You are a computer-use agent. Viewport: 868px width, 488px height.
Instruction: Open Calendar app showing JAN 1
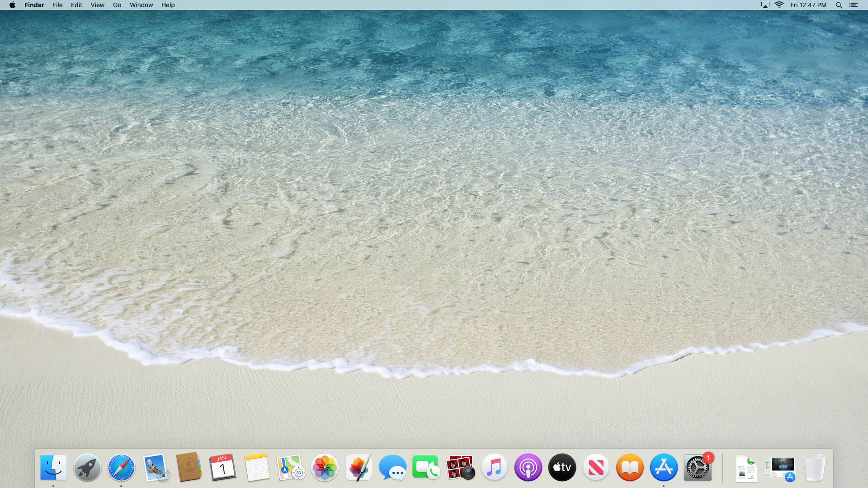pos(222,467)
